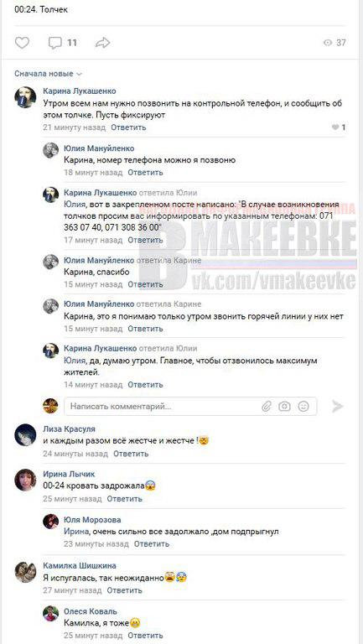
Task: Open Лиза Красуля's avatar
Action: 25,434
